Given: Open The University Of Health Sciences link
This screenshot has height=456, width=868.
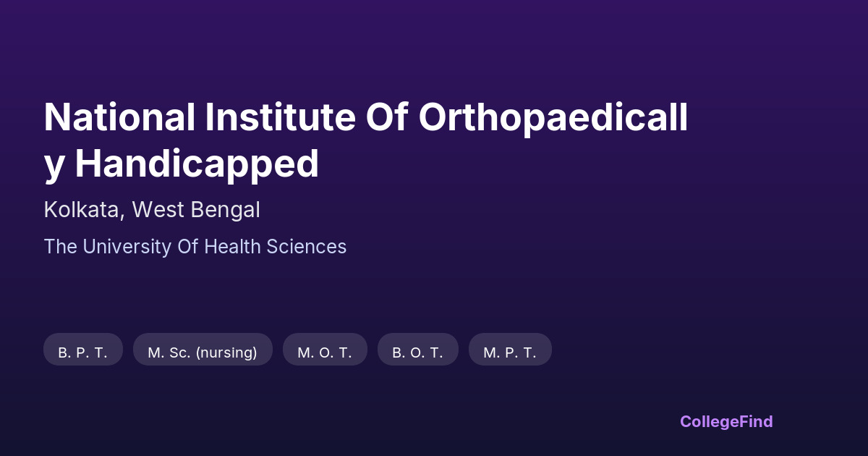Looking at the screenshot, I should coord(195,247).
